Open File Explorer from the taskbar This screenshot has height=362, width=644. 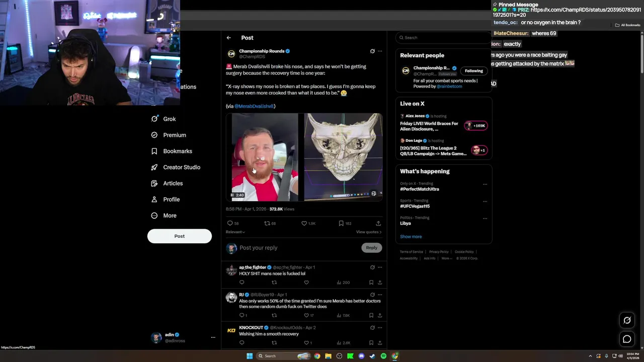328,356
